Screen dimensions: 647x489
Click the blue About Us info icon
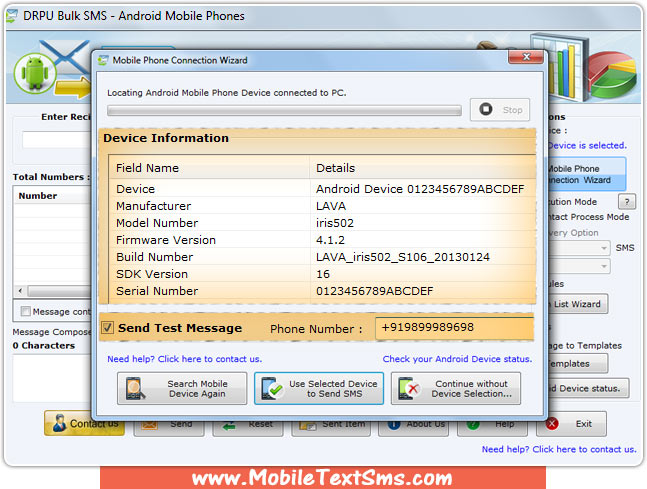tap(394, 425)
